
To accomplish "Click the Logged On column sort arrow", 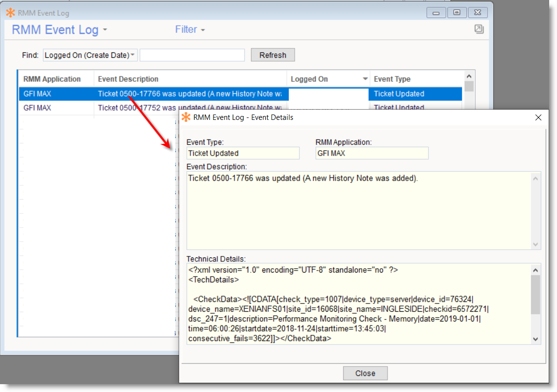I will 365,79.
